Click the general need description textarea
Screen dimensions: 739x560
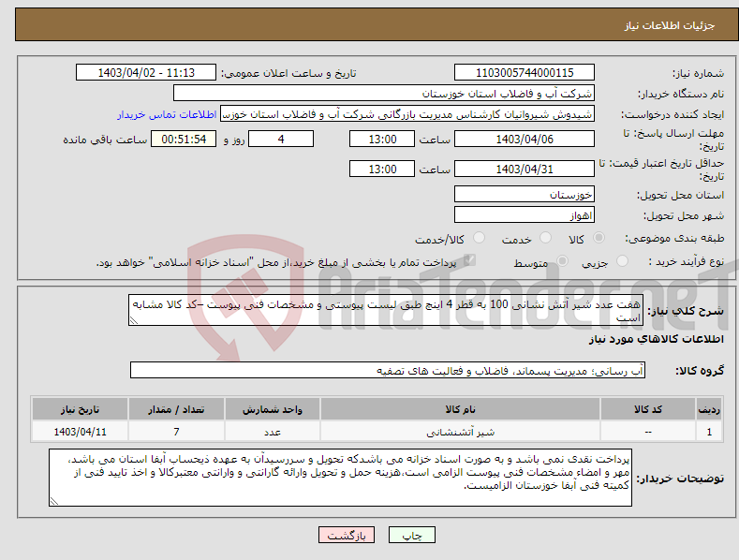click(386, 310)
